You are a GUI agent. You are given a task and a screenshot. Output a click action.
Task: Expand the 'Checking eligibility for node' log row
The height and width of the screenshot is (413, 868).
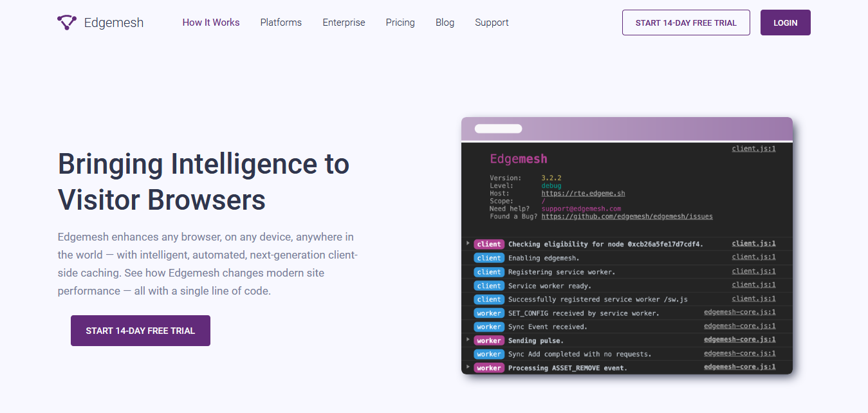click(468, 243)
